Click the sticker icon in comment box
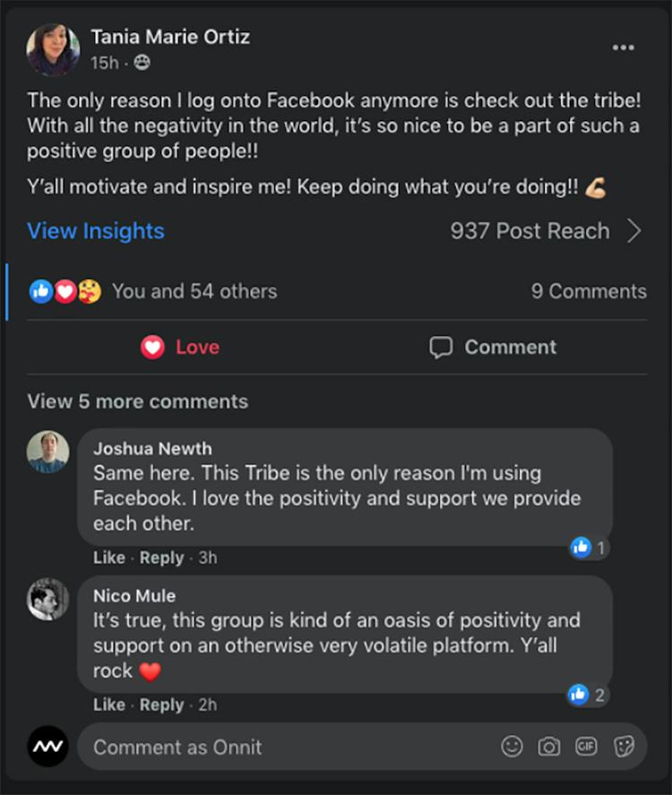 click(x=624, y=746)
